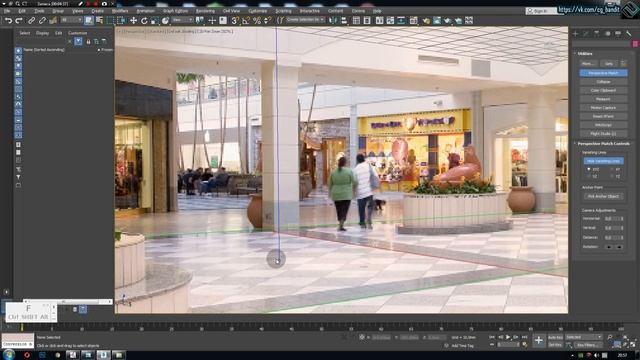Click the Align tool icon
The height and width of the screenshot is (360, 640).
[344, 20]
